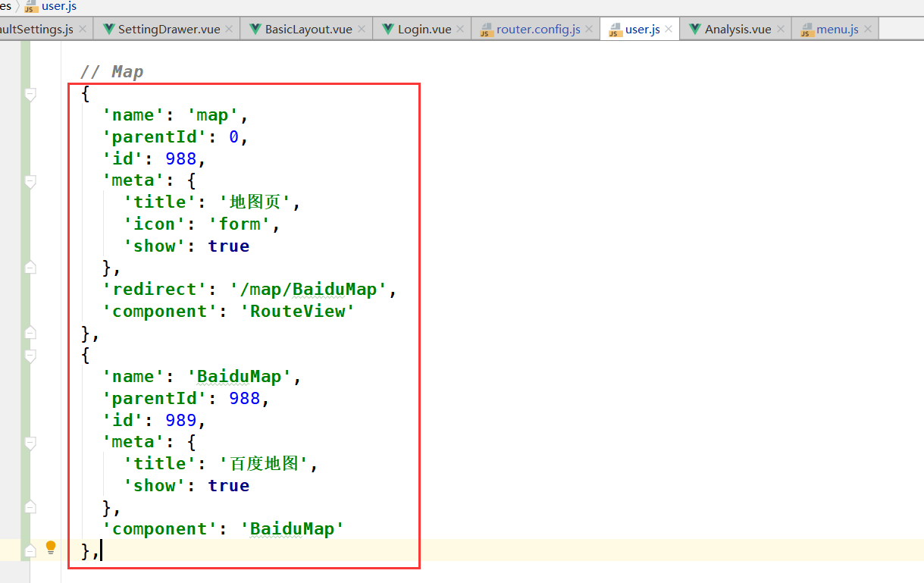Click the JS icon on router.config.js tab
The height and width of the screenshot is (583, 924).
485,28
